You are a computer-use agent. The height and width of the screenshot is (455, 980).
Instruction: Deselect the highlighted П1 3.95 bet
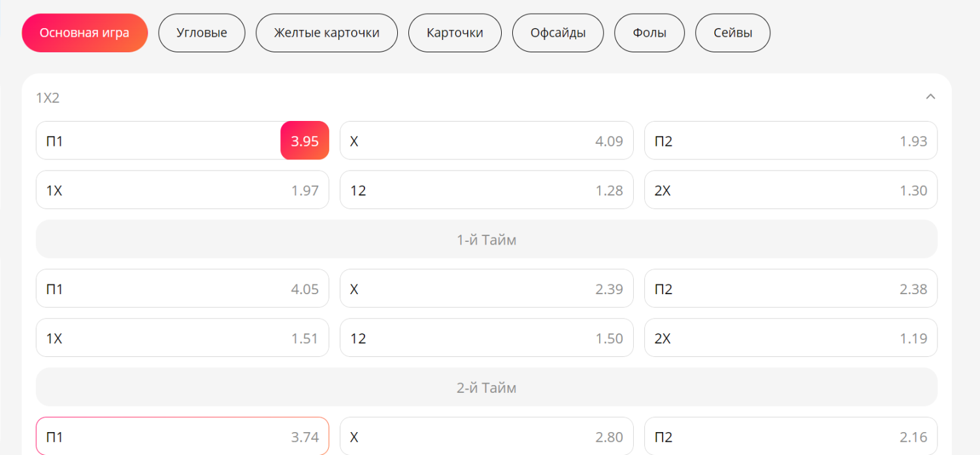[182, 141]
